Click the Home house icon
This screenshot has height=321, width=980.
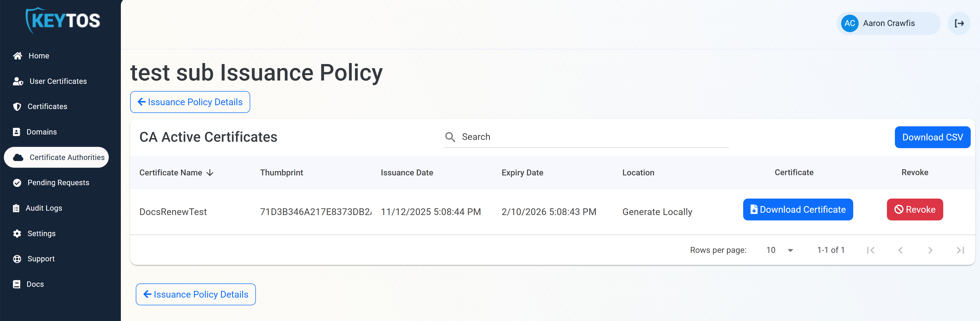17,56
